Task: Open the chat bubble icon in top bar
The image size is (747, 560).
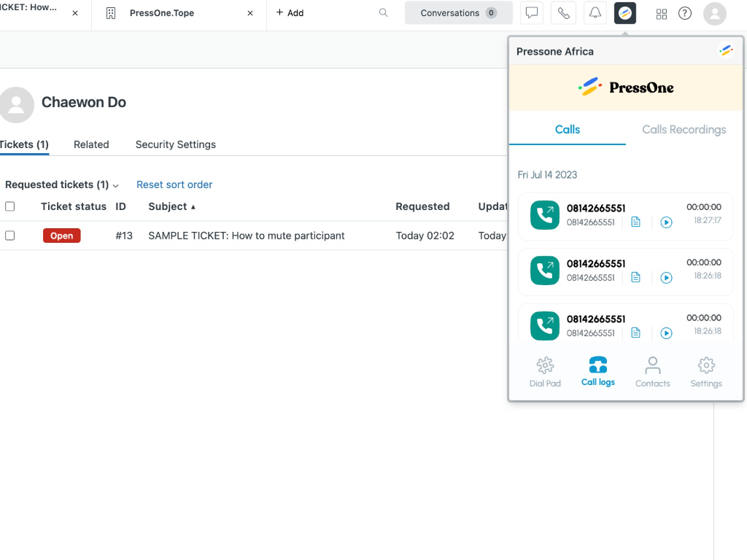Action: click(532, 13)
